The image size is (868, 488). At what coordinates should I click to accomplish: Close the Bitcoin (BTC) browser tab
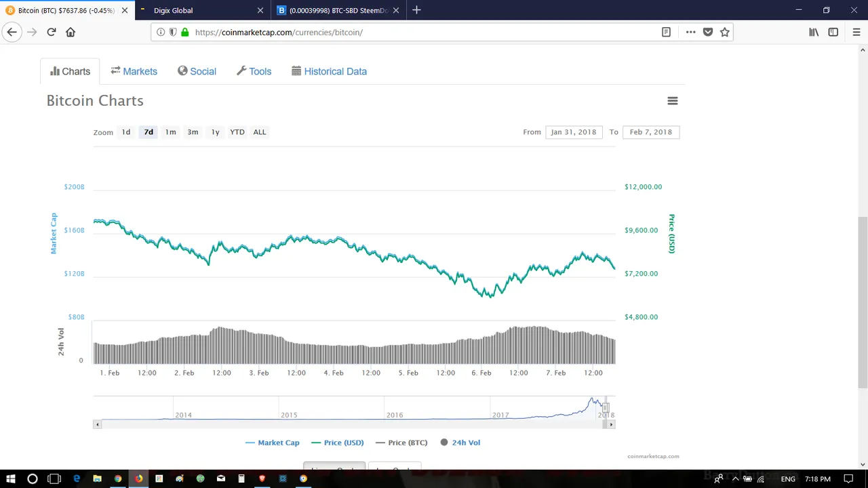pos(124,10)
